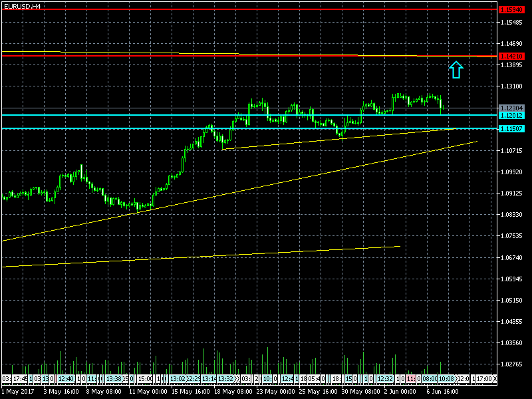Click the 1 May 2017 date label
The height and width of the screenshot is (399, 532).
click(x=18, y=392)
